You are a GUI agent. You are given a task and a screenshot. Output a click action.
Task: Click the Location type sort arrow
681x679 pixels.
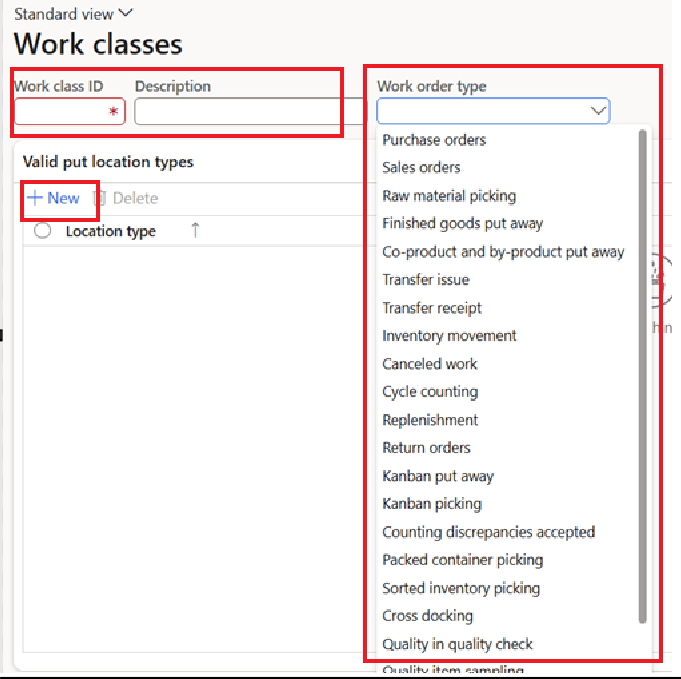tap(195, 231)
